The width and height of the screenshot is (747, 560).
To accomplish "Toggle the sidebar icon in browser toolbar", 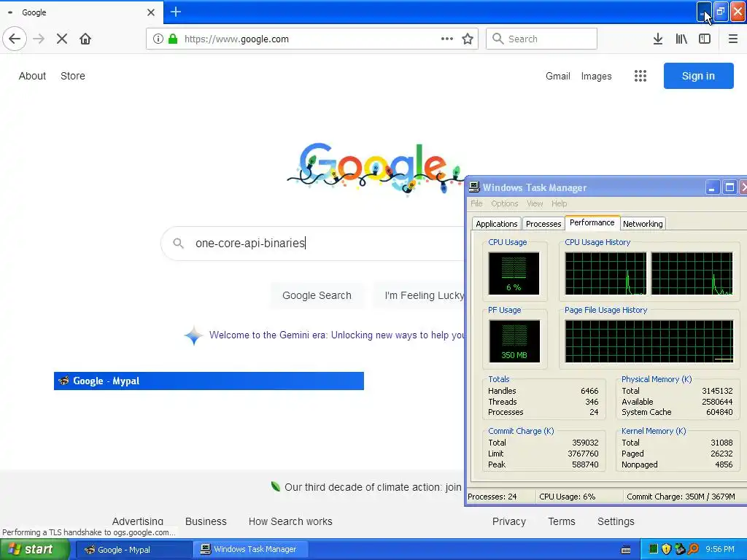I will [x=705, y=39].
